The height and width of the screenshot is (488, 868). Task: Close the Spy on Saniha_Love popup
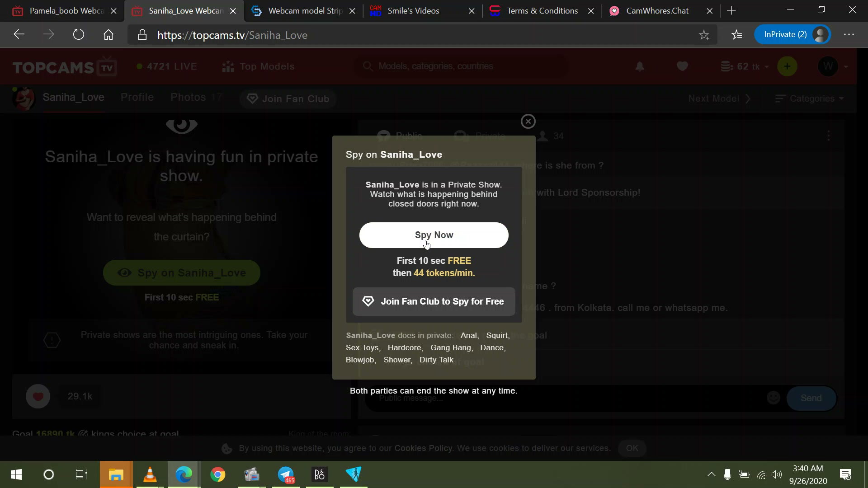(x=528, y=121)
